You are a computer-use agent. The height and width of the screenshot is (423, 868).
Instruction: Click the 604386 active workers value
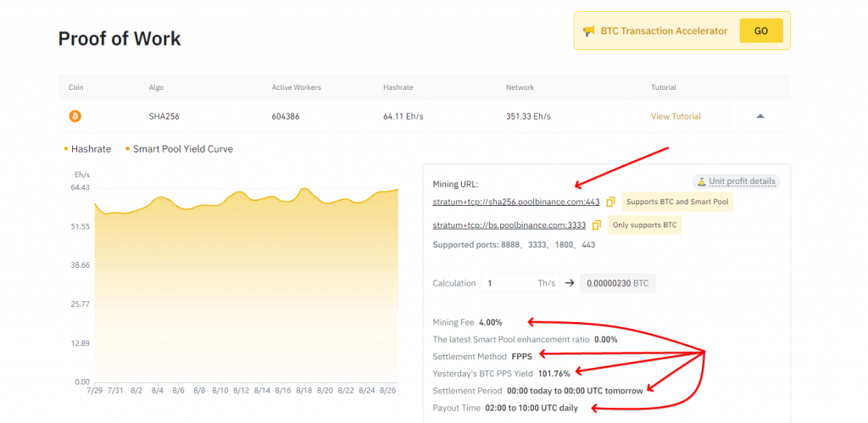(x=285, y=116)
